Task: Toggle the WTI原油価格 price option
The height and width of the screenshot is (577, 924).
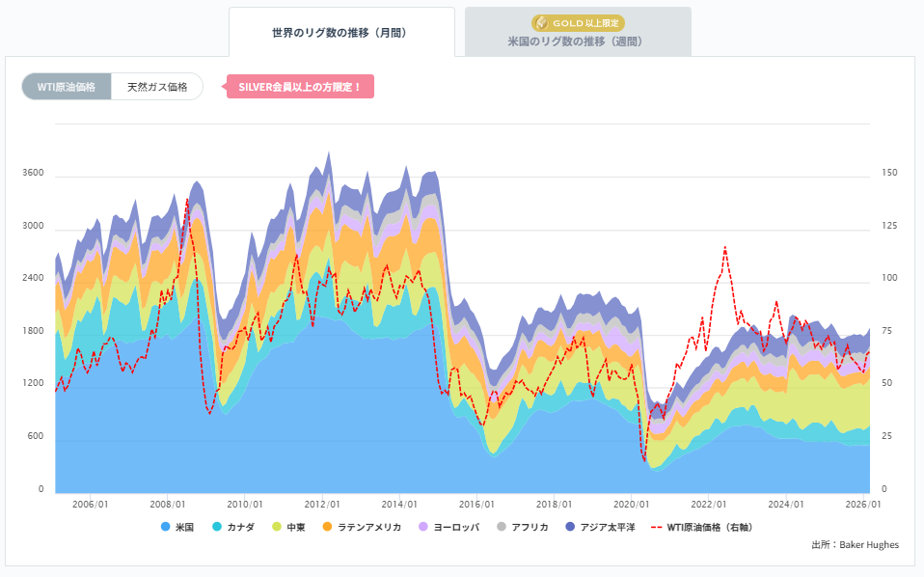Action: pyautogui.click(x=65, y=86)
